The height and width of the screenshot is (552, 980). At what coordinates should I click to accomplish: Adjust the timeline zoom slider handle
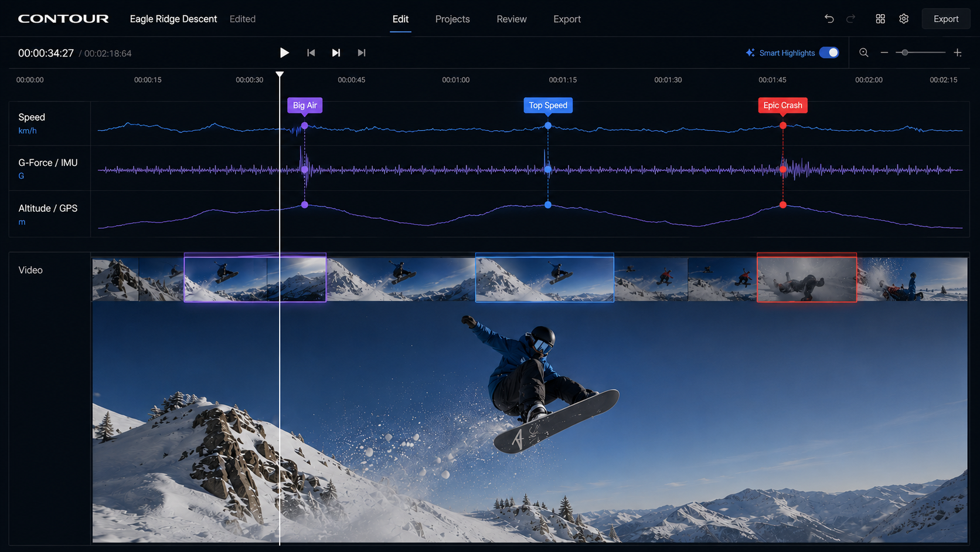(x=905, y=53)
